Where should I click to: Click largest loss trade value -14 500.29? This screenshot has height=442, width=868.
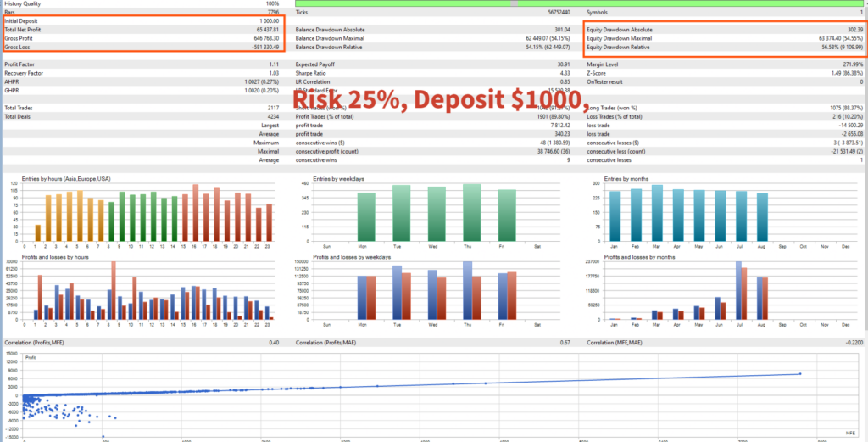click(x=851, y=126)
